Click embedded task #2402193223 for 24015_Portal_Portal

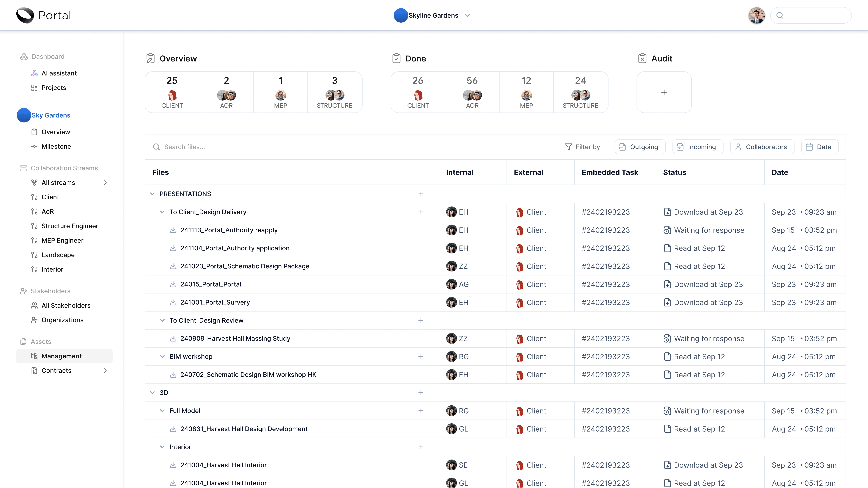pos(605,284)
